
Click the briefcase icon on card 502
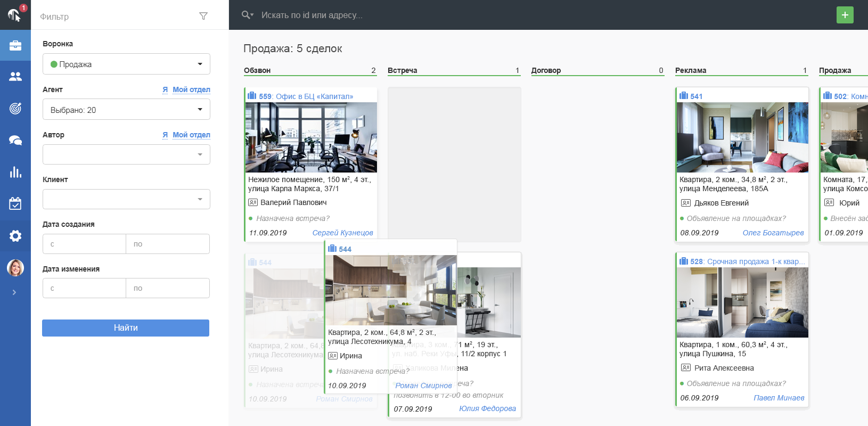coord(827,96)
